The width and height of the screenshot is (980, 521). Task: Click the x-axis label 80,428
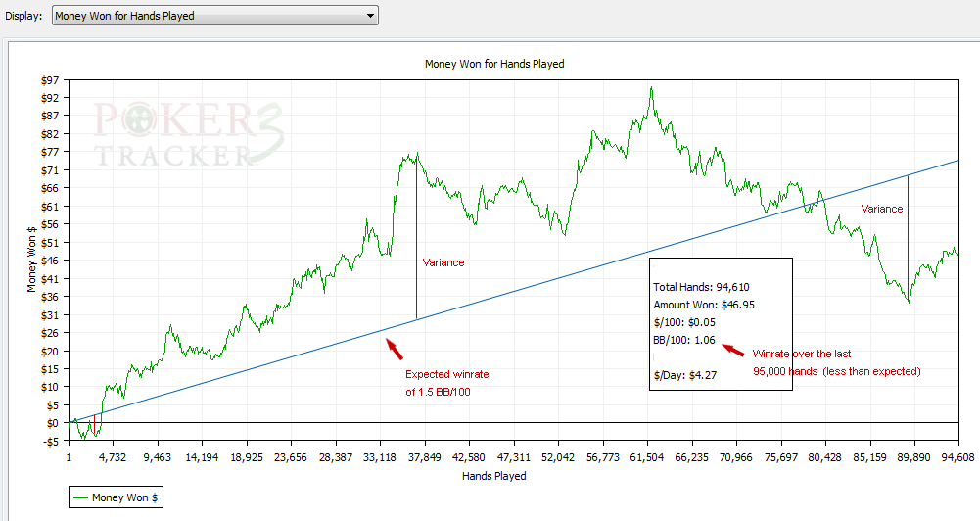(x=825, y=457)
